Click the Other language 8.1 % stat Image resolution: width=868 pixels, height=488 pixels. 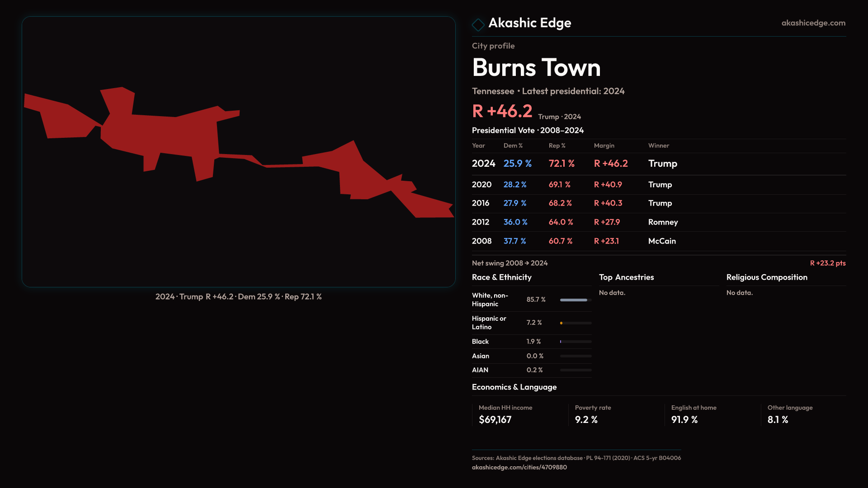[x=789, y=414]
